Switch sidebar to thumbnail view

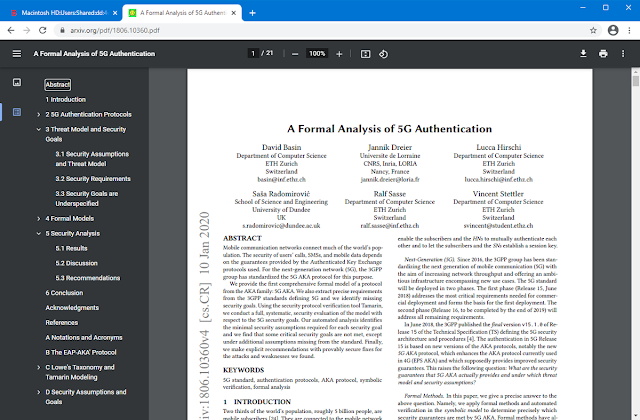click(17, 82)
